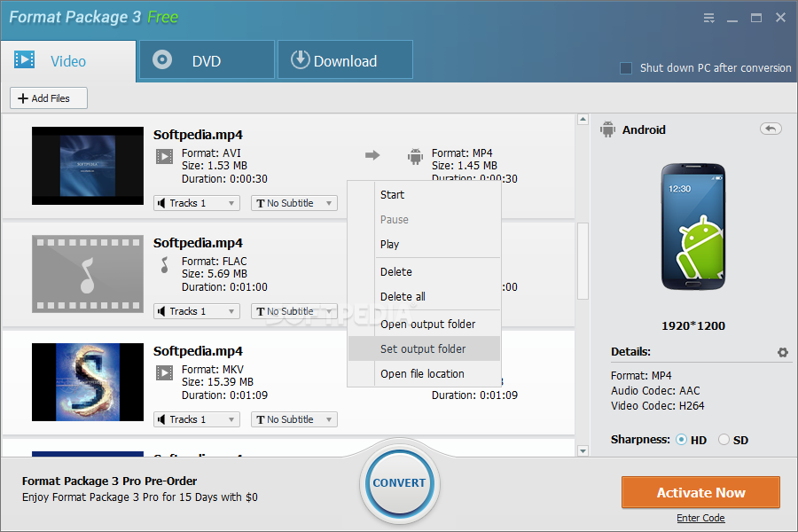Click the scroll up arrow of file list
This screenshot has width=798, height=532.
583,120
